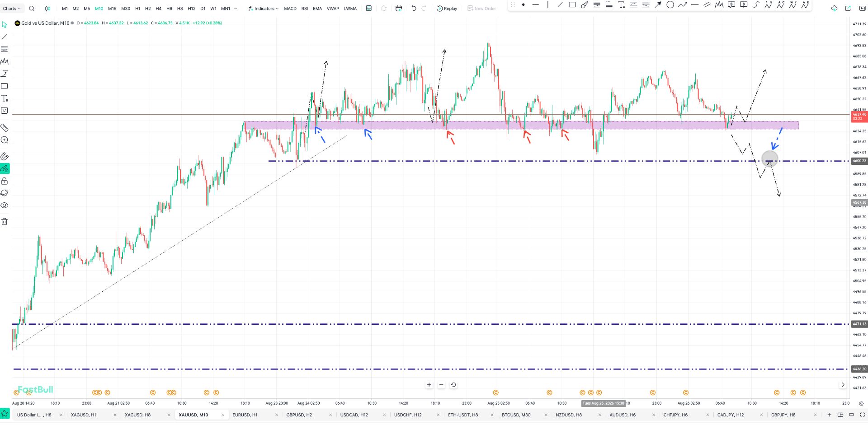
Task: Toggle the magnet snap mode
Action: click(5, 156)
